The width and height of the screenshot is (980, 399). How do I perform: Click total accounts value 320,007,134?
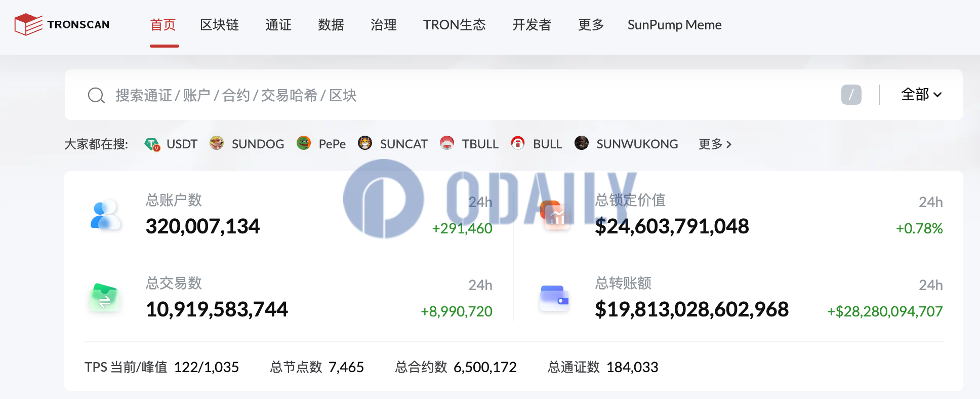202,226
